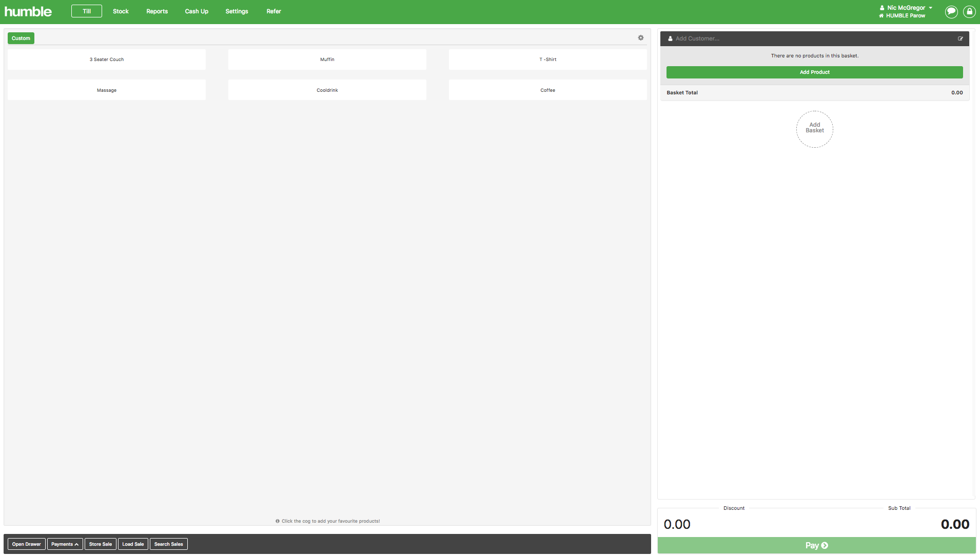Click the Pay button
Screen dimensions: 980x556
click(x=817, y=545)
